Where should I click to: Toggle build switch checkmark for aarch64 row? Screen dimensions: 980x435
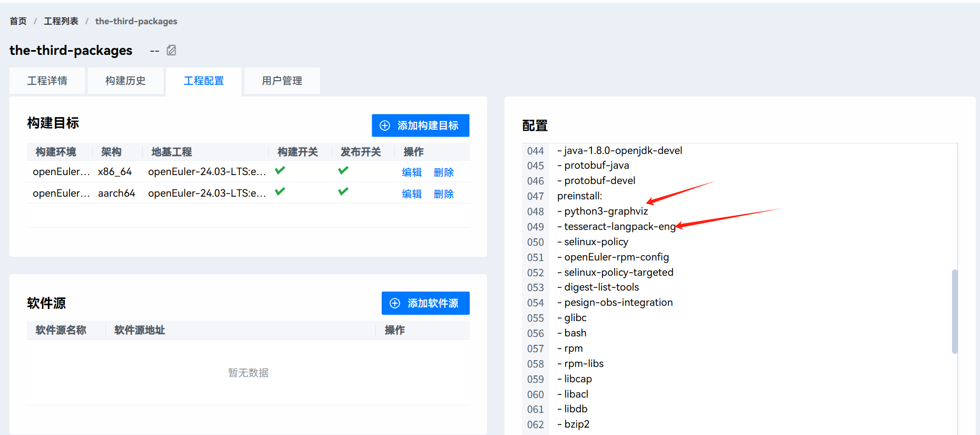tap(280, 191)
